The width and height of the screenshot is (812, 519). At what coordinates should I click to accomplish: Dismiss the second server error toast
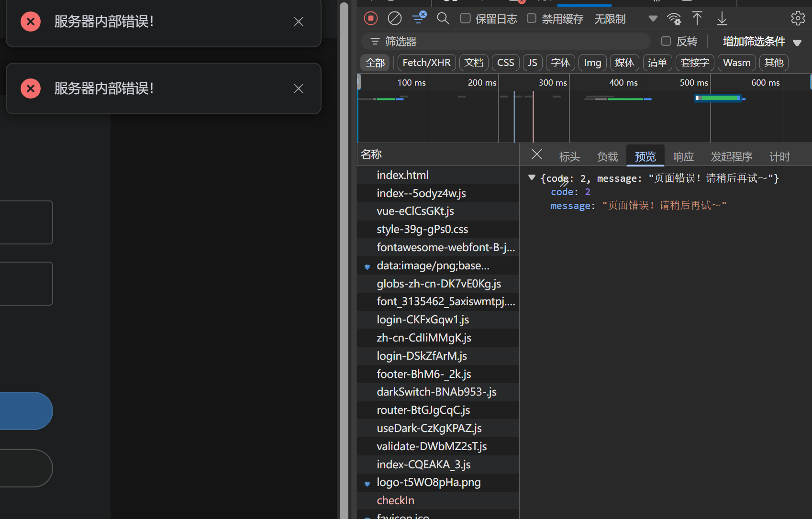[x=299, y=88]
